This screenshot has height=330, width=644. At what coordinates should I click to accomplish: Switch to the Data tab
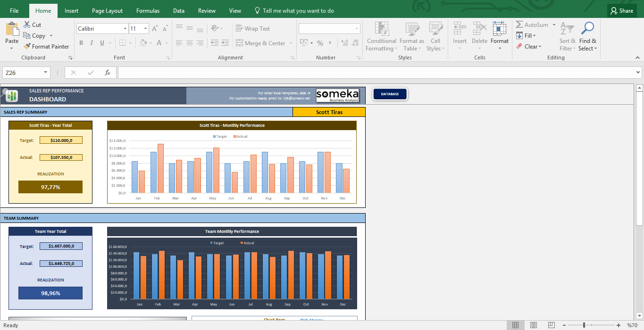tap(179, 11)
